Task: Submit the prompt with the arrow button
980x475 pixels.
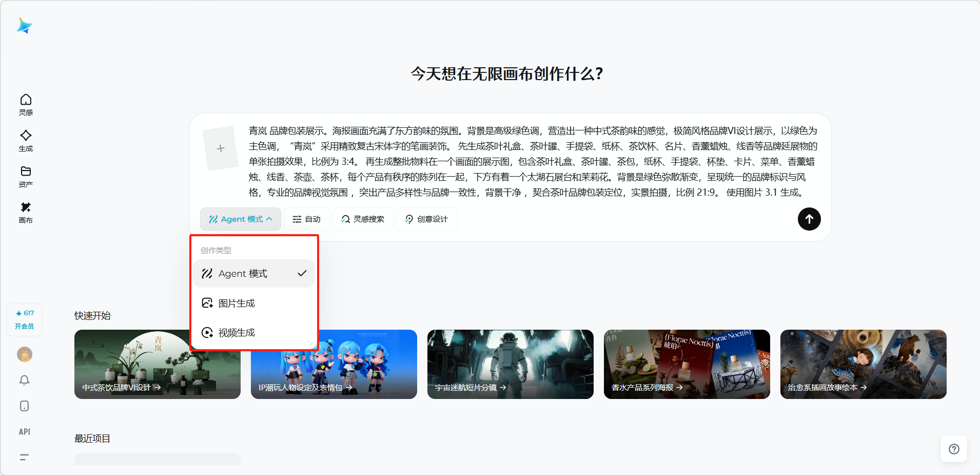Action: click(809, 219)
